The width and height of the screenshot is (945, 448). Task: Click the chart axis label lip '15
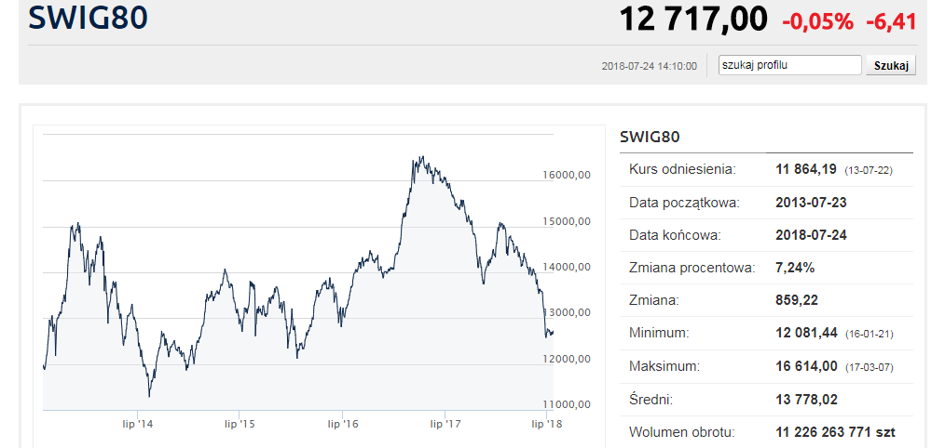click(x=240, y=424)
